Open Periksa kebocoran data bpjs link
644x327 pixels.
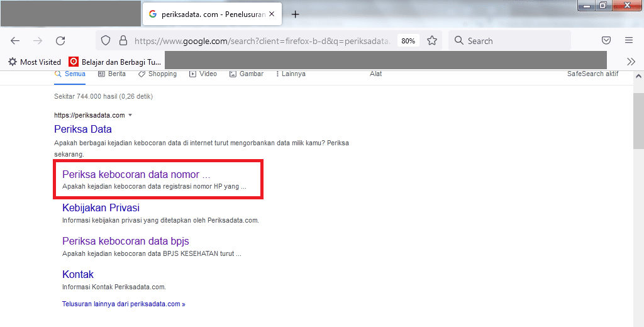pos(126,241)
